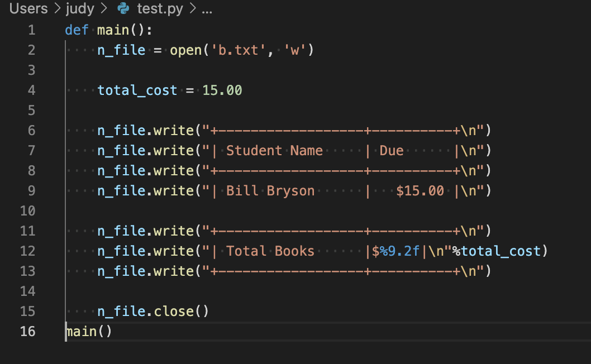Image resolution: width=591 pixels, height=364 pixels.
Task: Click the 15.00 numeric value
Action: (x=222, y=90)
